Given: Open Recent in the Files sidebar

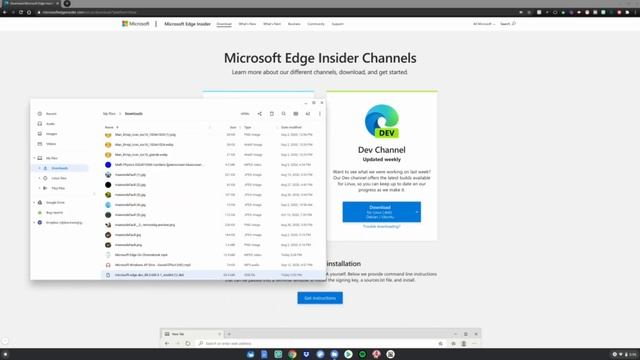Looking at the screenshot, I should point(51,114).
